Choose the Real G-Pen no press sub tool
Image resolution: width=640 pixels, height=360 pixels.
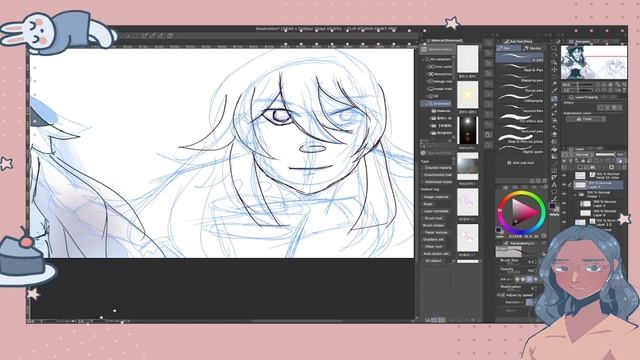click(x=520, y=140)
